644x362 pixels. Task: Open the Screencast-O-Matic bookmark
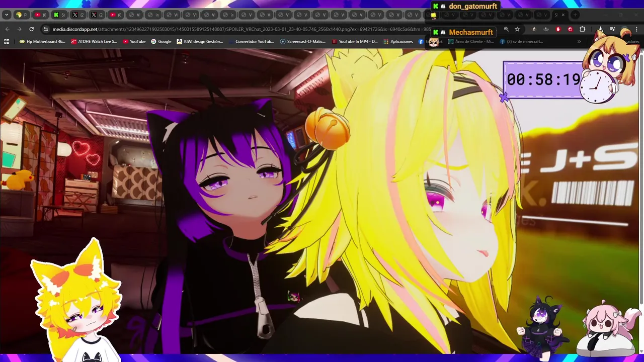(303, 42)
